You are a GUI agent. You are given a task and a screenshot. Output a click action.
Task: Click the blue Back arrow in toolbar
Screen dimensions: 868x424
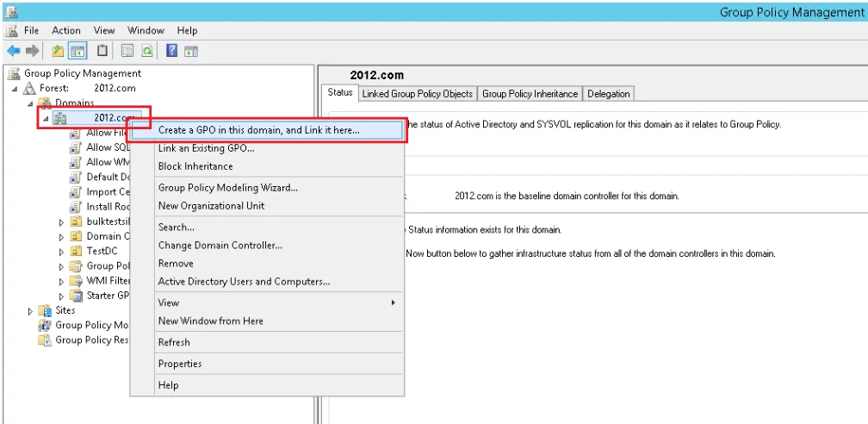[x=13, y=51]
